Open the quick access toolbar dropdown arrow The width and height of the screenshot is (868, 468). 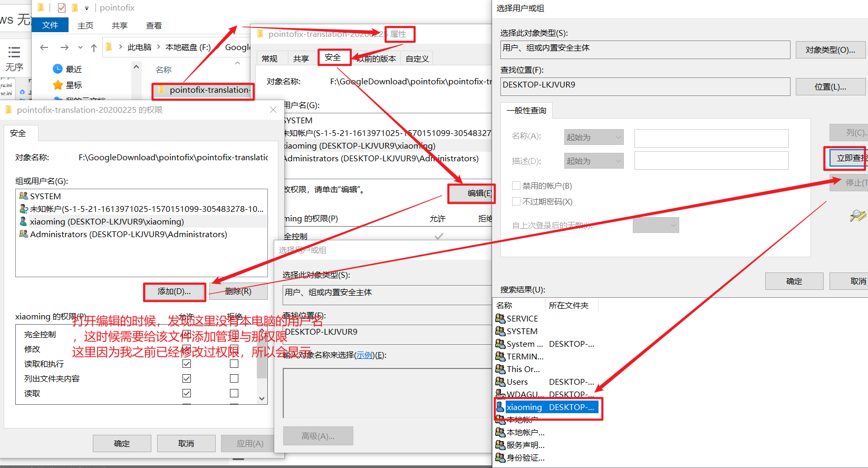click(x=87, y=8)
